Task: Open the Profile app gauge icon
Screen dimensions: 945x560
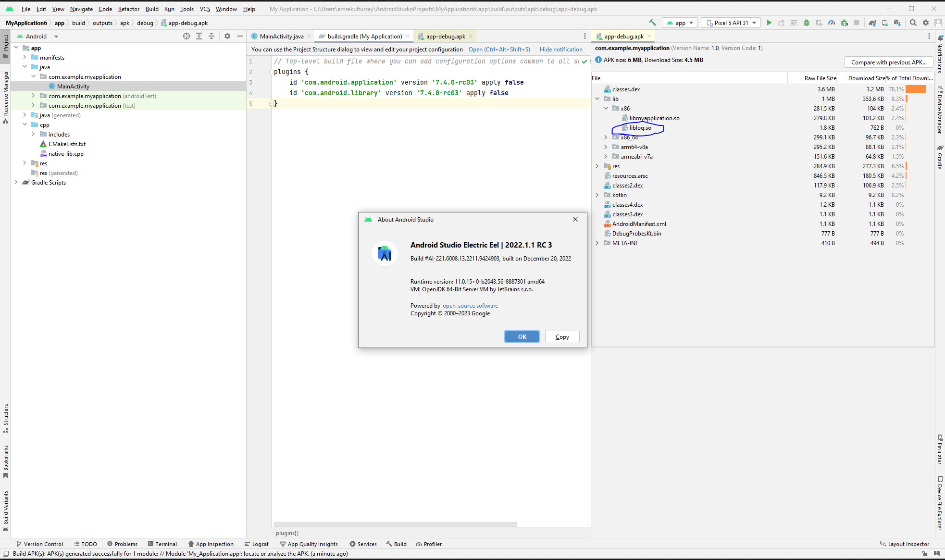Action: click(x=832, y=23)
